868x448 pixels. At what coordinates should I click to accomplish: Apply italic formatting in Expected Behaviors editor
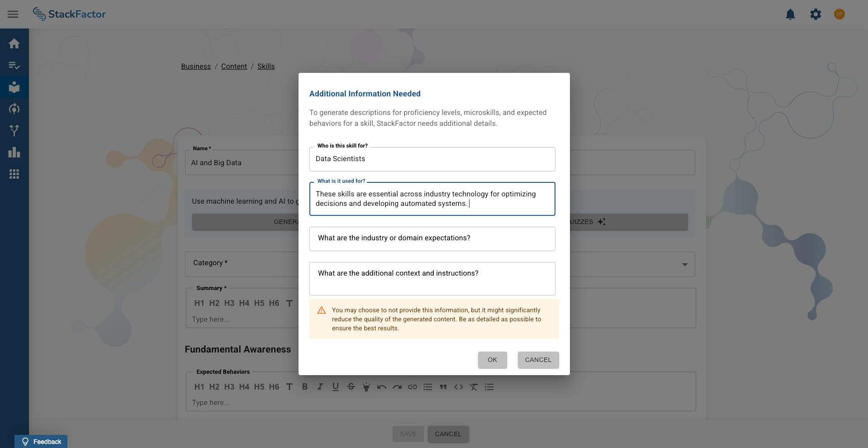(320, 387)
